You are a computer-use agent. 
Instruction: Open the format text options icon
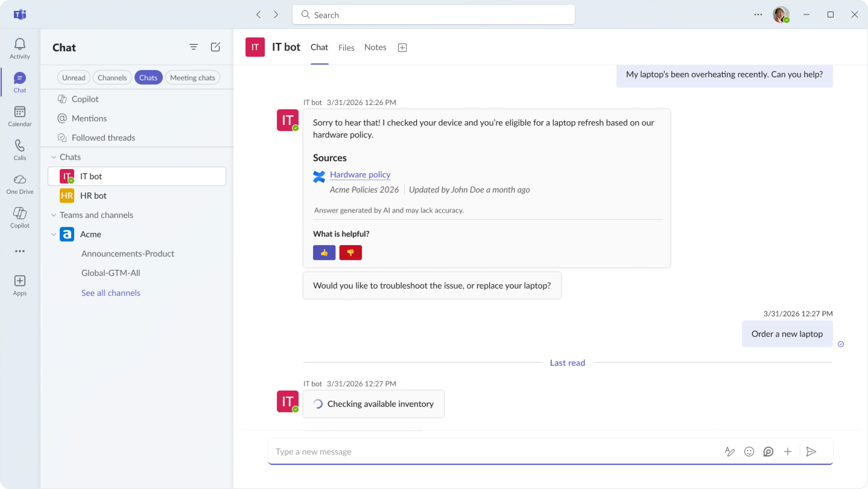click(729, 452)
